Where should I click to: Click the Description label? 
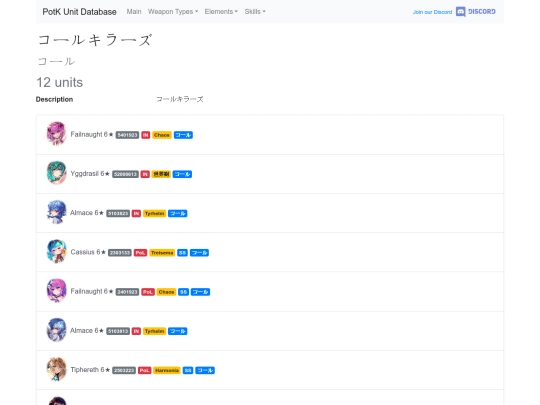[x=54, y=99]
